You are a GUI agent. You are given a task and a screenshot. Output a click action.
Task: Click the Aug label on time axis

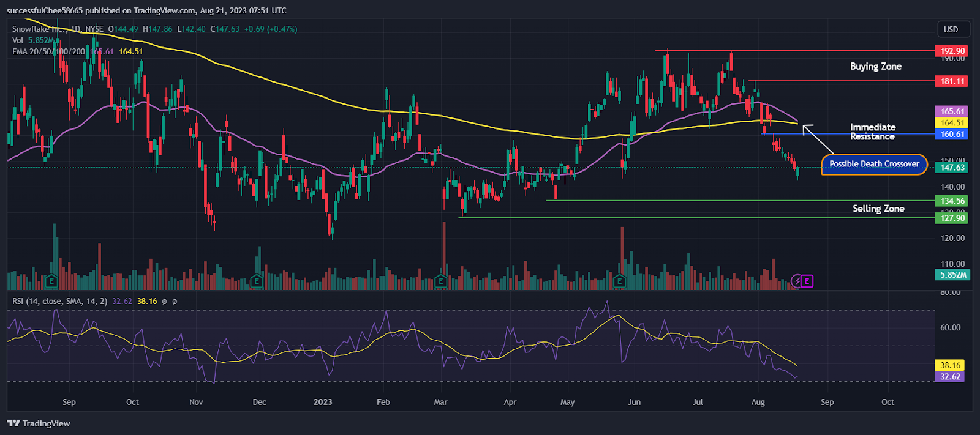point(758,402)
